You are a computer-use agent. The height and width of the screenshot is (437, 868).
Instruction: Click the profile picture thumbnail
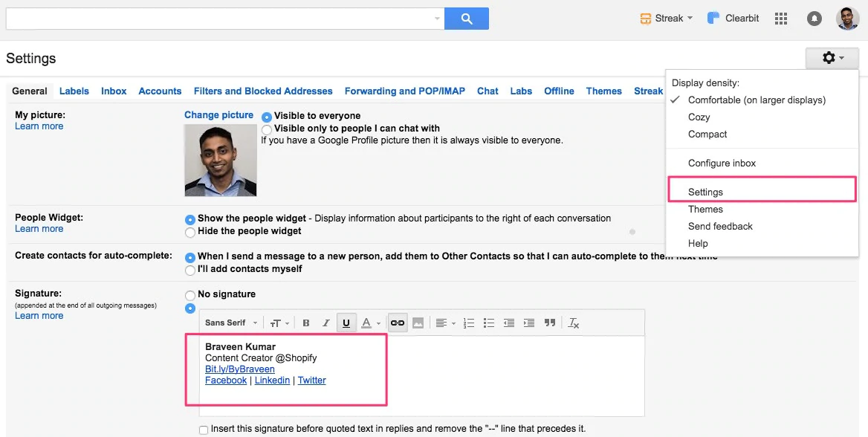click(x=220, y=160)
